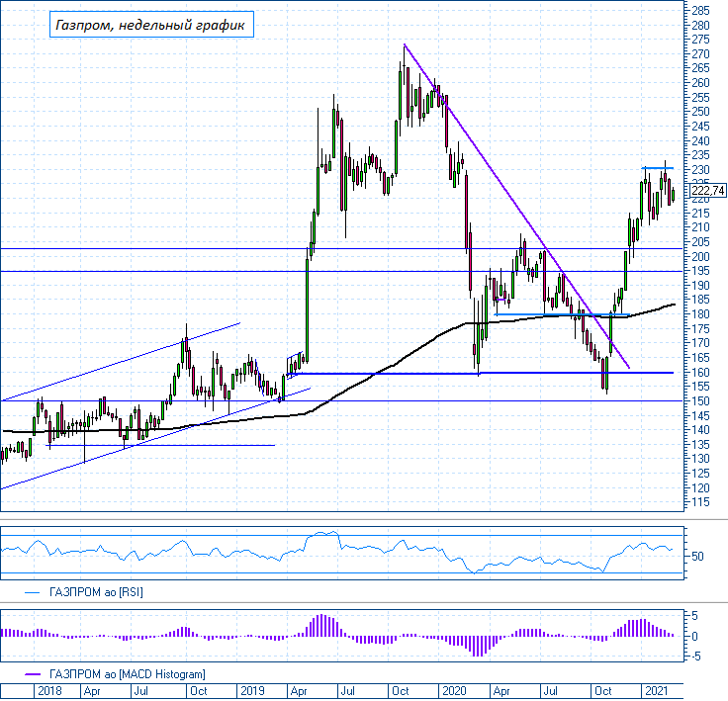Click the 230 price axis label
This screenshot has width=728, height=701.
pyautogui.click(x=700, y=170)
